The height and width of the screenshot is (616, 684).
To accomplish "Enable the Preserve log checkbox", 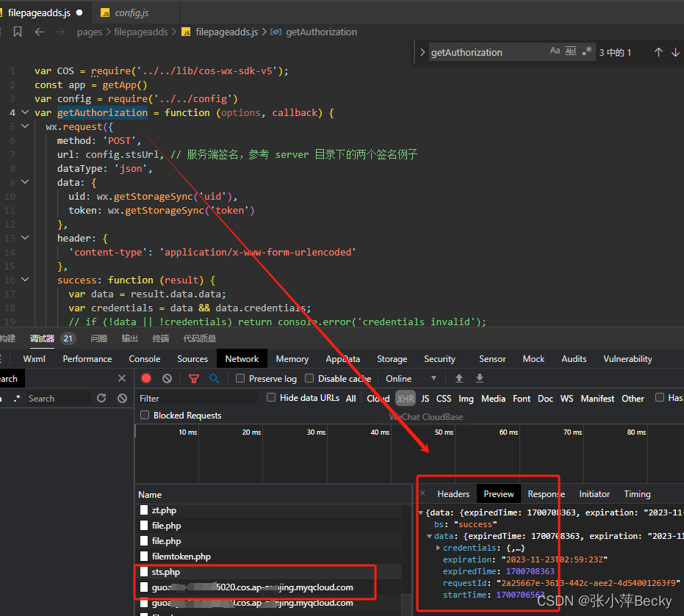I will tap(240, 378).
